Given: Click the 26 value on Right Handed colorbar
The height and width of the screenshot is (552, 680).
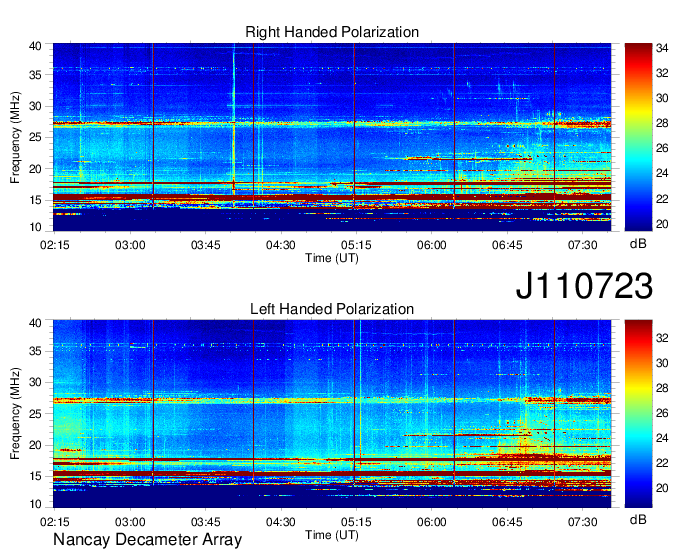Looking at the screenshot, I should point(662,149).
